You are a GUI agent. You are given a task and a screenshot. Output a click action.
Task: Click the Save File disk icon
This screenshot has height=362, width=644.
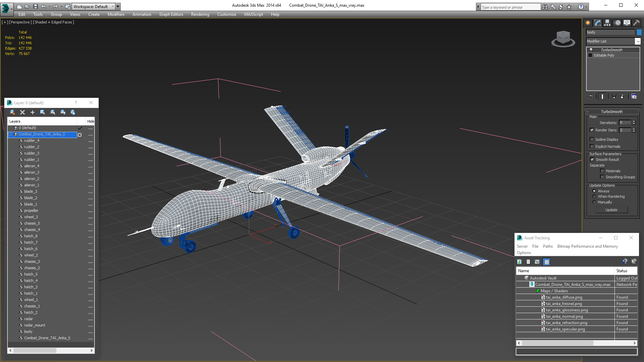point(36,6)
